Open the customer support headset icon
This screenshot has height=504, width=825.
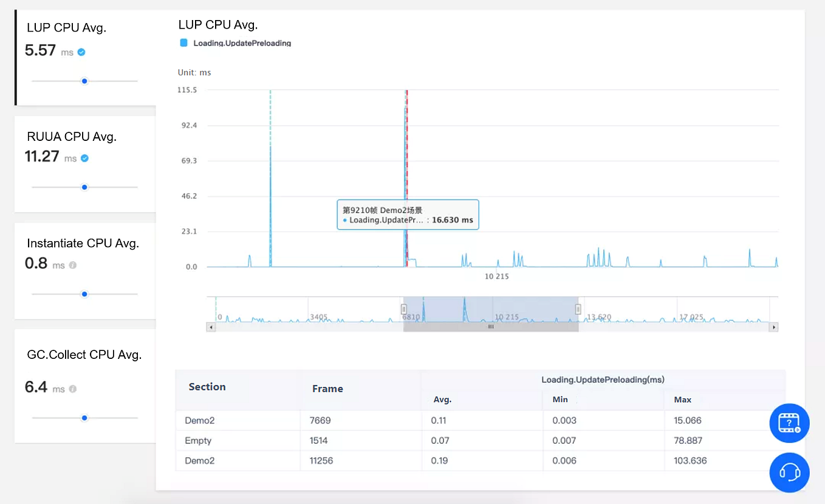[789, 472]
